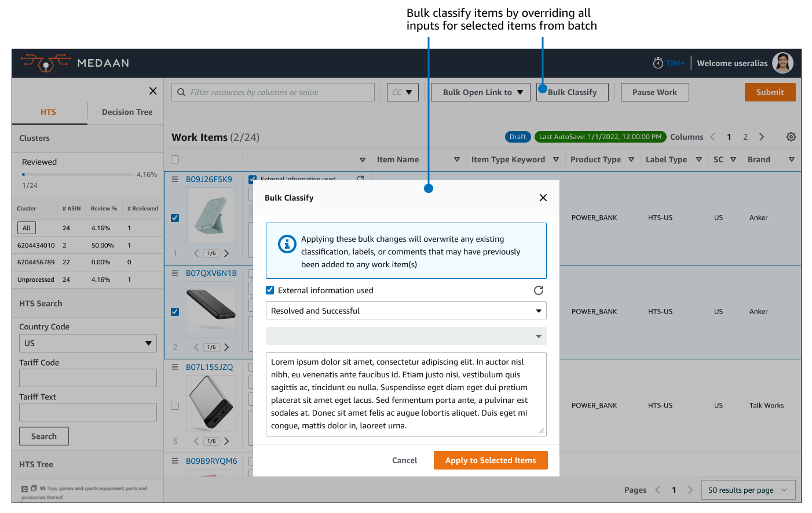Click the Bulk Classify button

[x=572, y=92]
